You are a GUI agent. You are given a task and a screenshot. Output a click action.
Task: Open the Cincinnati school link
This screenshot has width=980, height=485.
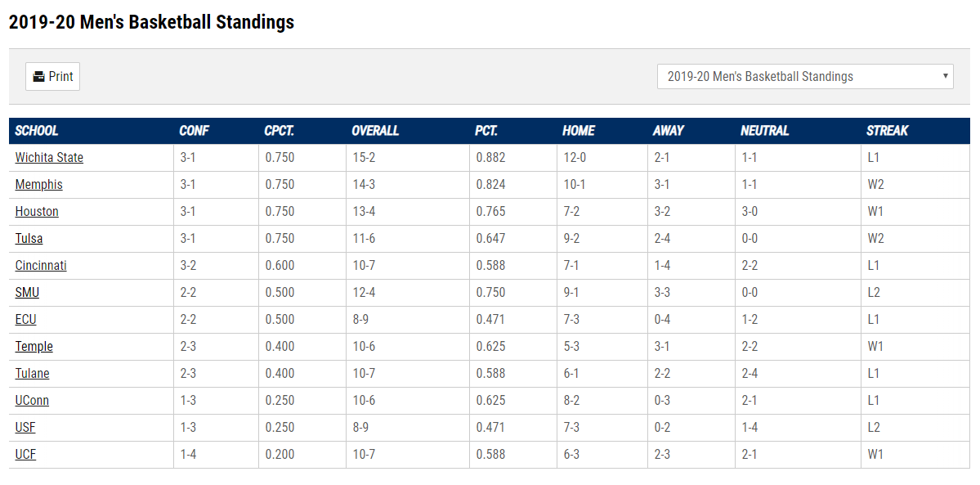click(x=41, y=266)
